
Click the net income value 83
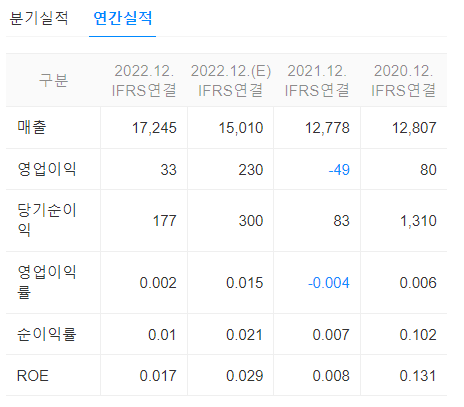[341, 221]
